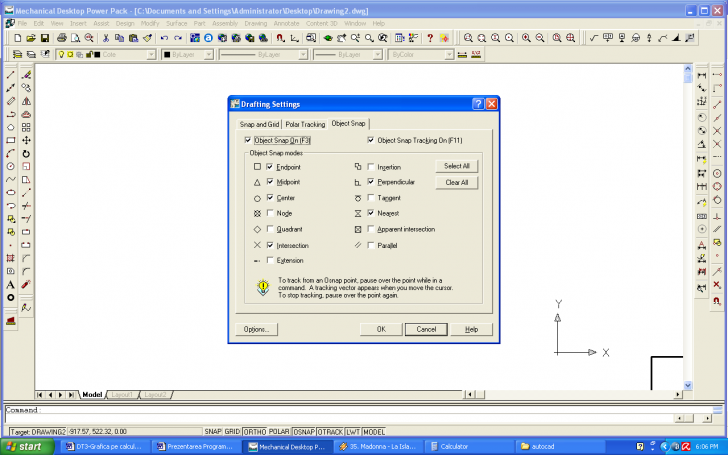Select the Rotate tool
Viewport: 728px width, 455px height.
[26, 153]
